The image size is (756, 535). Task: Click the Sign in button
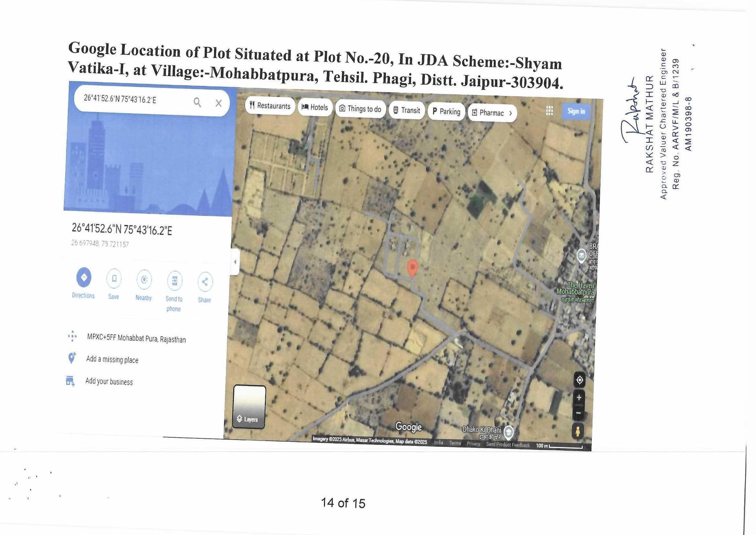pos(576,111)
